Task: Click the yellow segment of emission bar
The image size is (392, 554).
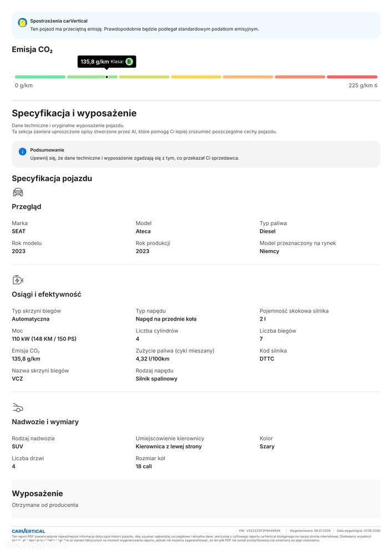Action: coord(196,77)
